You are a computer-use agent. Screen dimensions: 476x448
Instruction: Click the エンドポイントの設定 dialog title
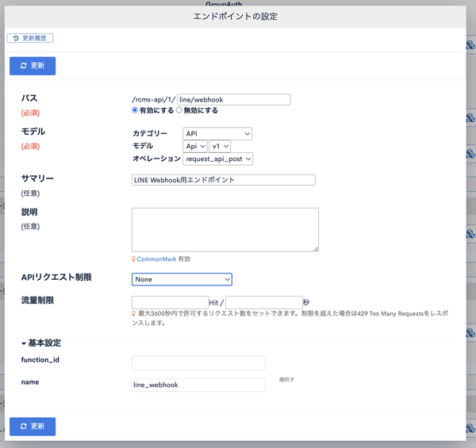pos(236,17)
